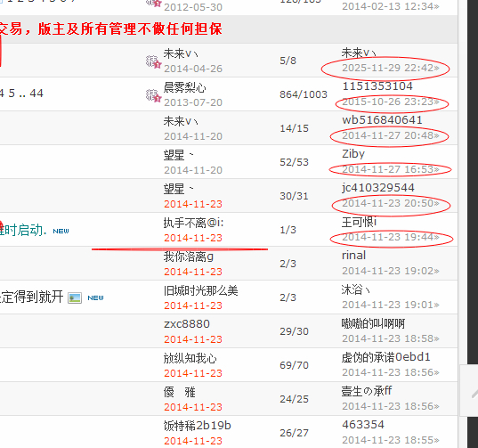Open author profile 晨雾梨心
This screenshot has width=478, height=448.
coord(185,87)
